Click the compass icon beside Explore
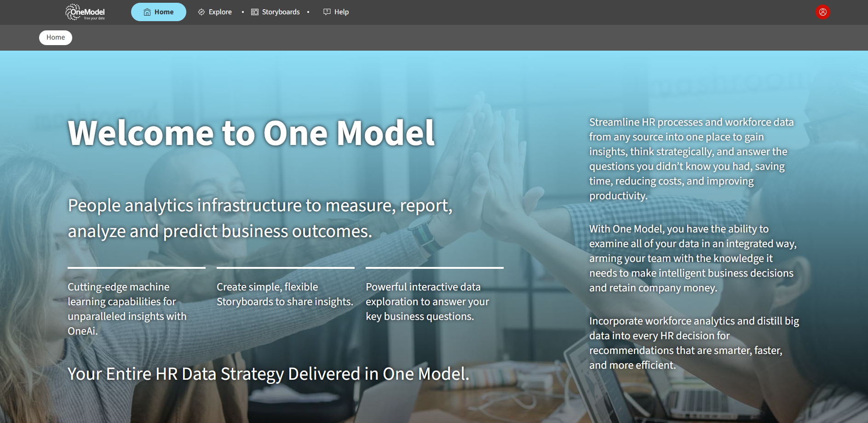Viewport: 868px width, 423px height. tap(201, 12)
